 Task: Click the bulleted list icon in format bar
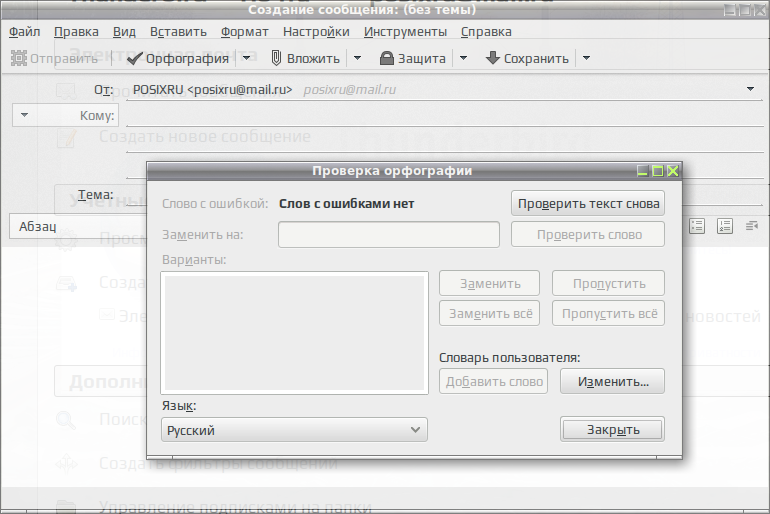tap(697, 226)
